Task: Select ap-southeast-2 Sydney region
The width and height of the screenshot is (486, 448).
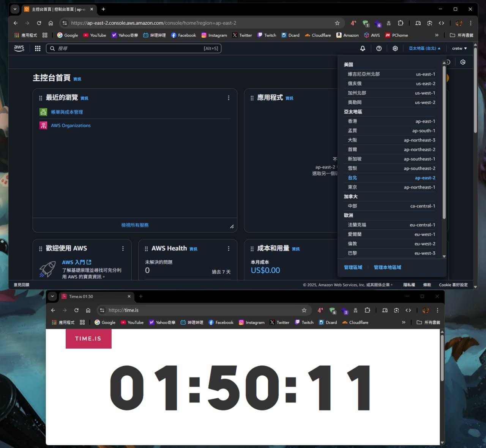Action: coord(391,168)
